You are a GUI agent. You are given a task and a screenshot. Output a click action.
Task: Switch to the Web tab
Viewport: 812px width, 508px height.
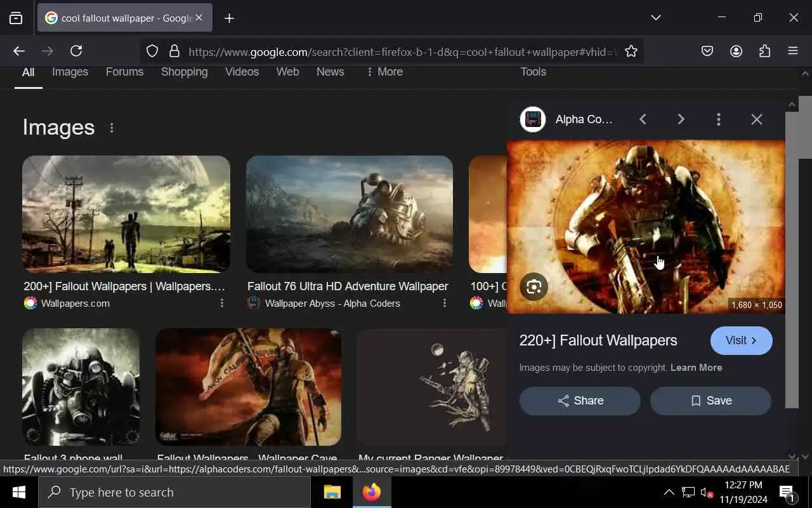(x=287, y=72)
